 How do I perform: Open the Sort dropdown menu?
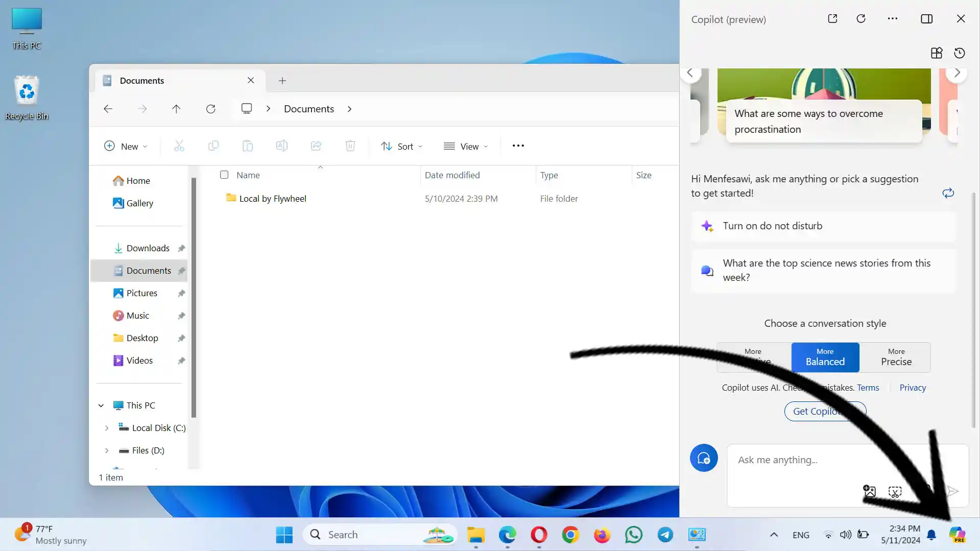[401, 147]
